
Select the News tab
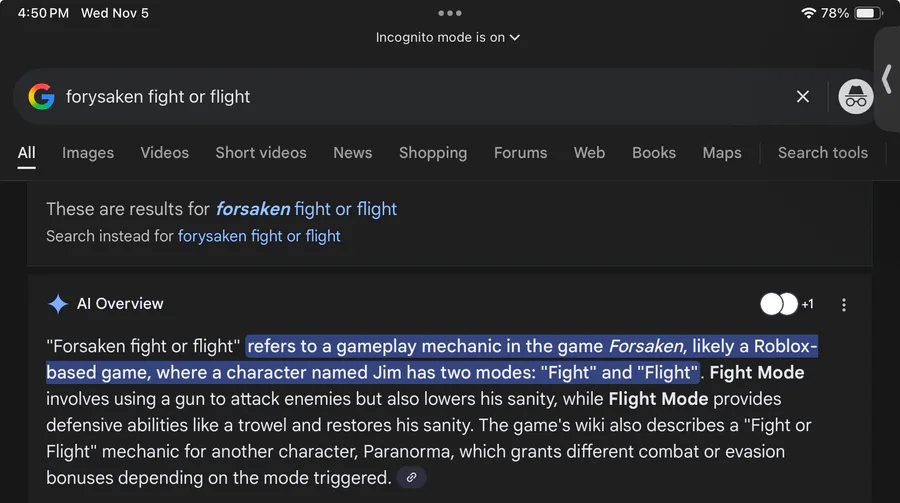click(352, 153)
